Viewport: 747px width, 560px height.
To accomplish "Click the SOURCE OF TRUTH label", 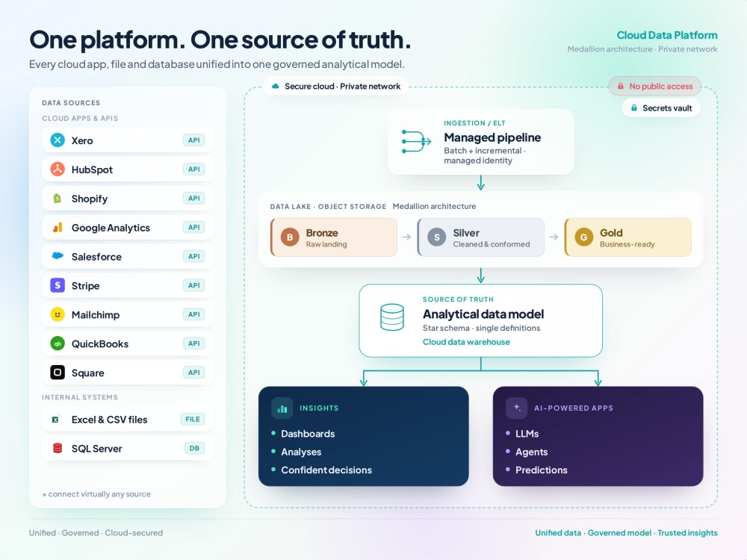I will (458, 299).
